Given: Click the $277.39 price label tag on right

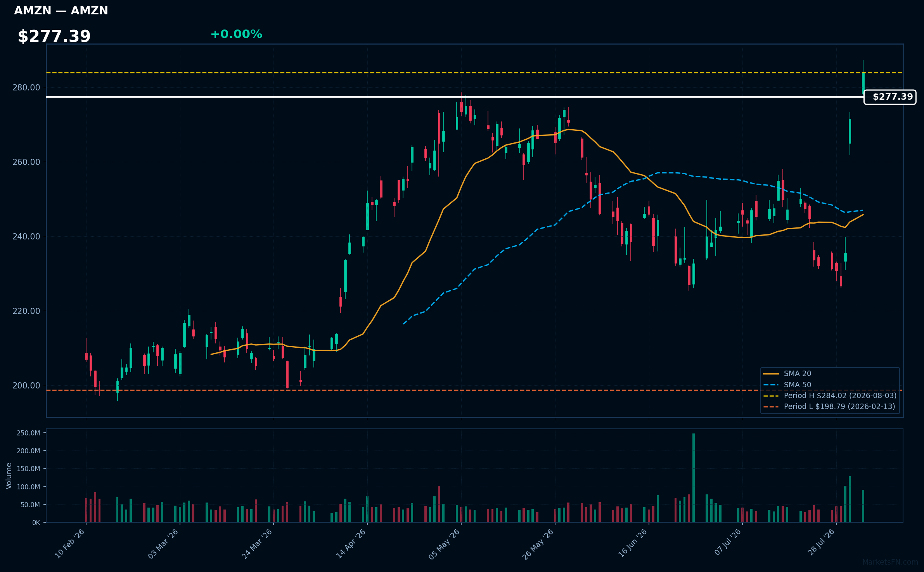Looking at the screenshot, I should (890, 97).
